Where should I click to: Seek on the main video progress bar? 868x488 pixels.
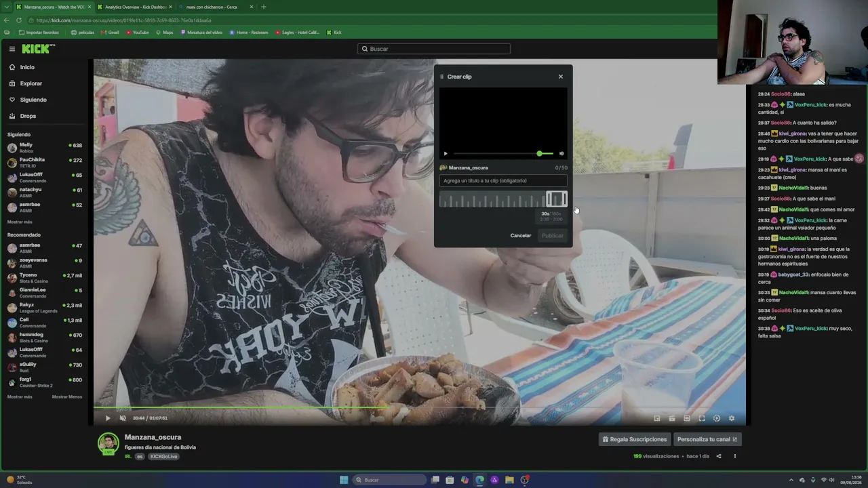click(420, 408)
